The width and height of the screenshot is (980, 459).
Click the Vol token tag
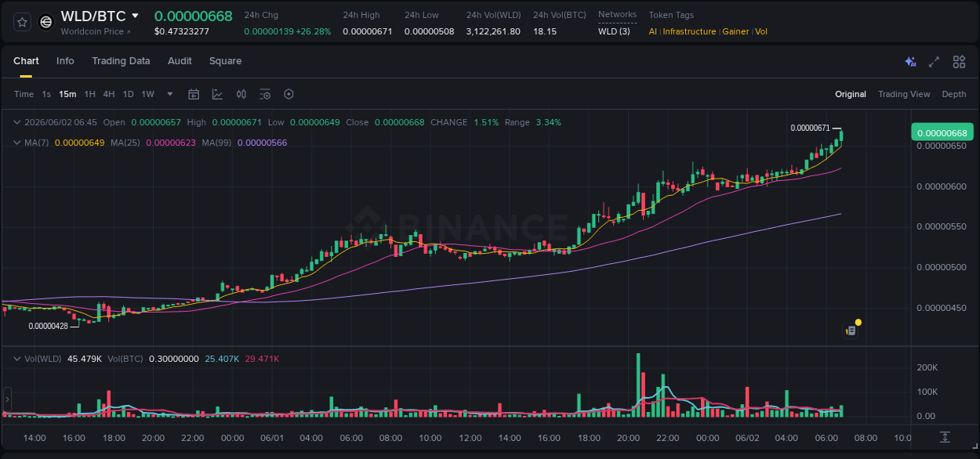point(761,31)
